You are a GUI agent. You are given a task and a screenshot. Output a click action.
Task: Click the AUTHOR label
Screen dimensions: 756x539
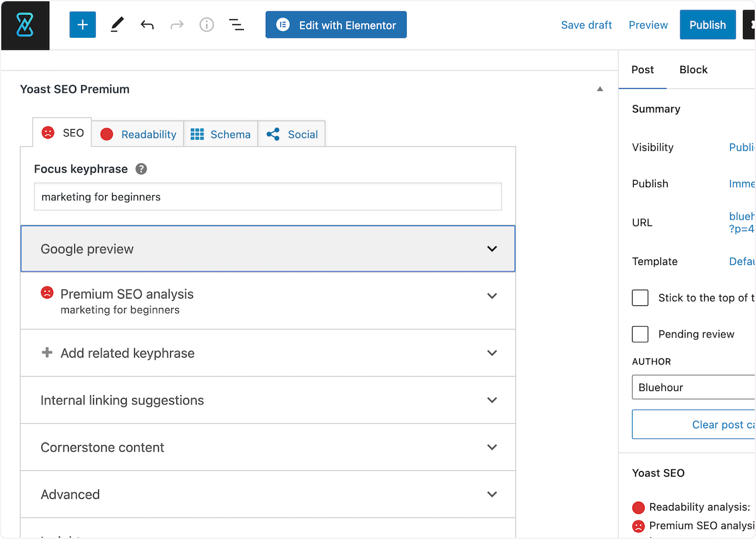click(x=651, y=361)
